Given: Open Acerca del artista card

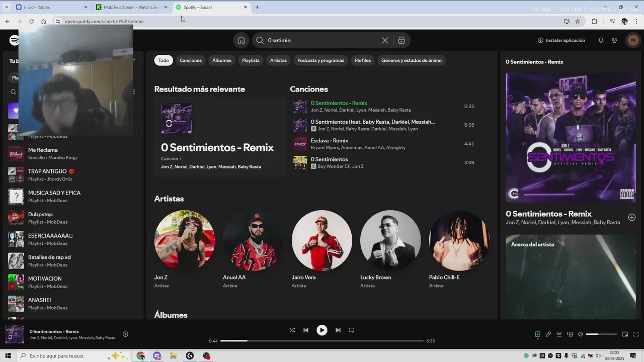Looking at the screenshot, I should coord(571,277).
